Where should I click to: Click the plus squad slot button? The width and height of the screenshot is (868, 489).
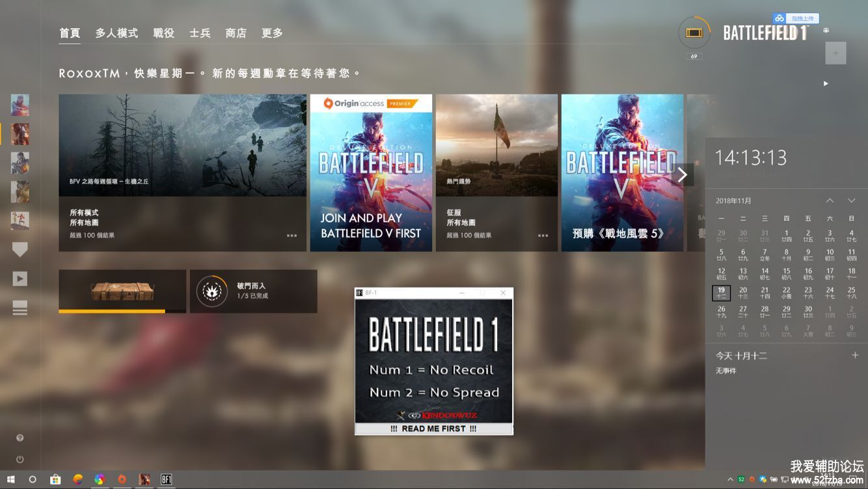pyautogui.click(x=835, y=53)
